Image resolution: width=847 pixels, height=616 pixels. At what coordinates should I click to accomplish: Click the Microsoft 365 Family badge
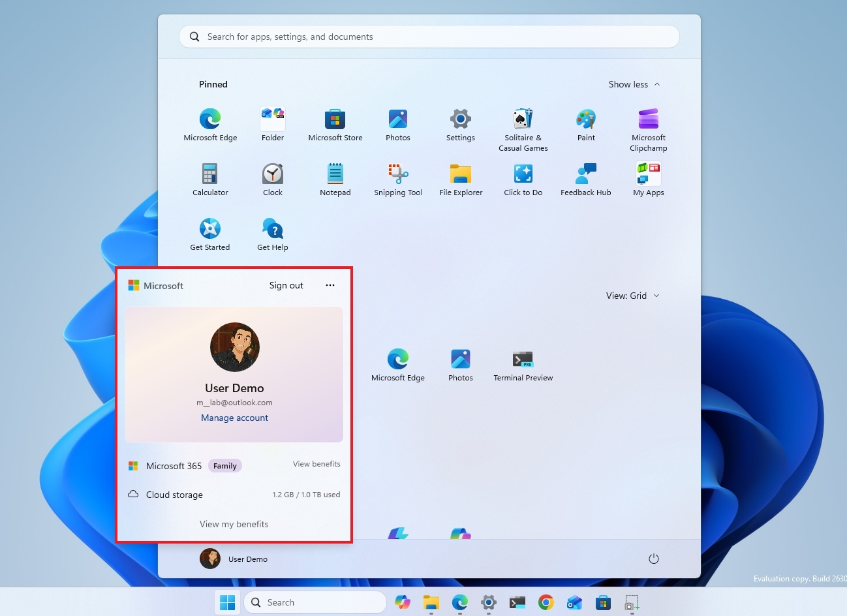(225, 466)
